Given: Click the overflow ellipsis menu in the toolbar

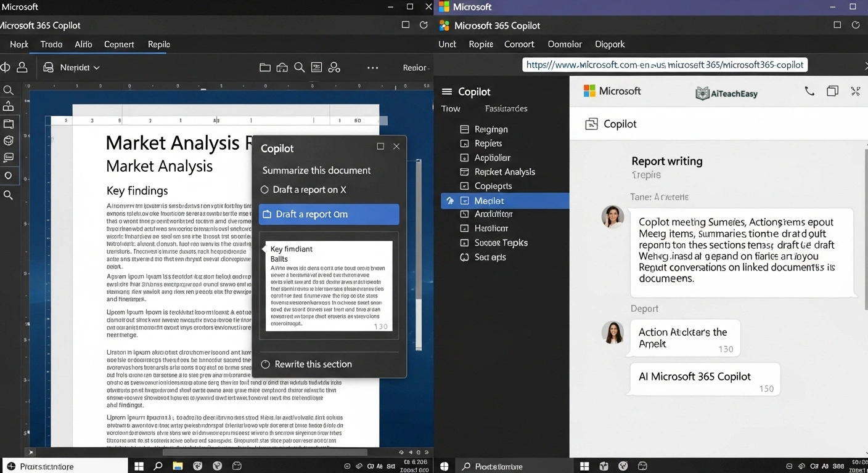Looking at the screenshot, I should point(372,68).
